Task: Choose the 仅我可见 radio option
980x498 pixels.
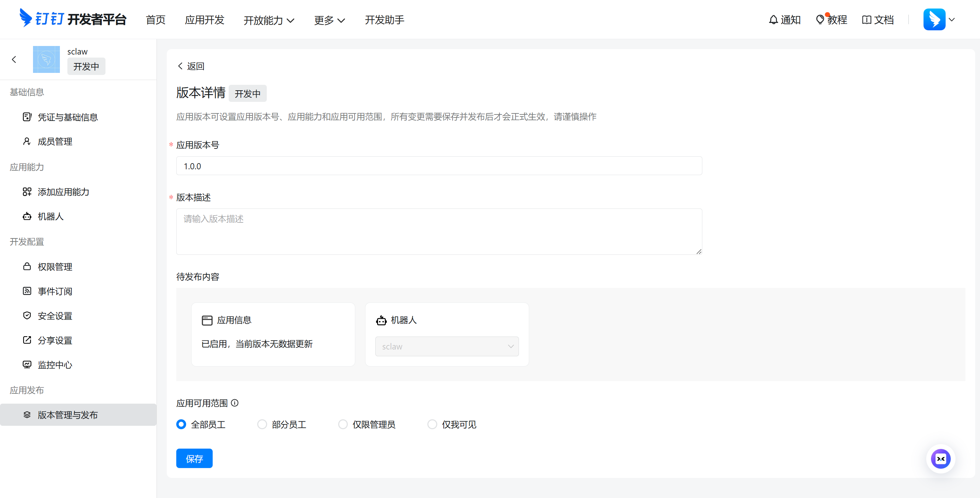Action: (x=432, y=424)
